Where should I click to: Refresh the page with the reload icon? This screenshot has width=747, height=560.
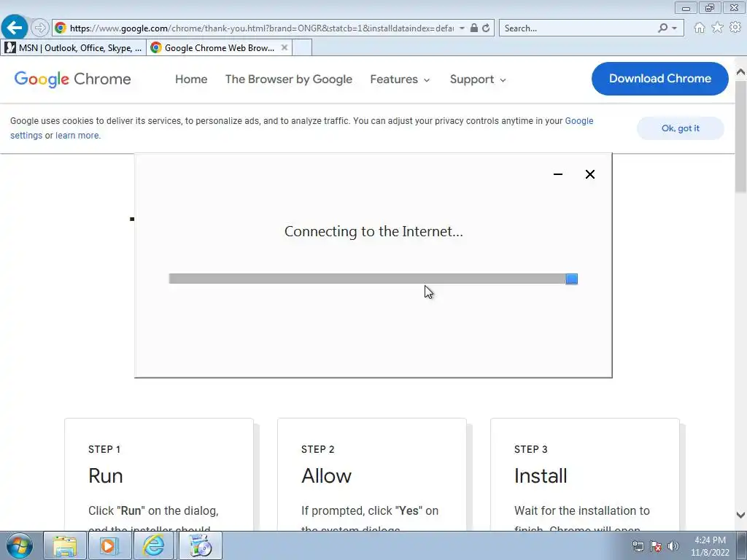[486, 28]
